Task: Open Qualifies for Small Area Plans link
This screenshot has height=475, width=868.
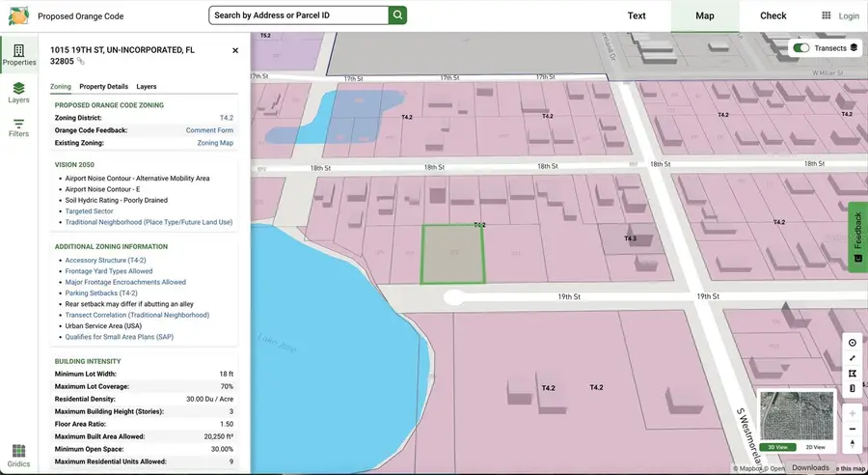Action: click(120, 337)
